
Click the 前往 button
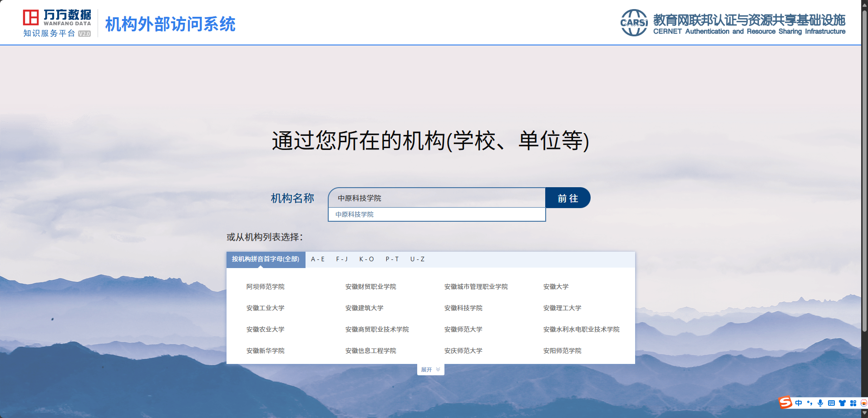[x=567, y=198]
